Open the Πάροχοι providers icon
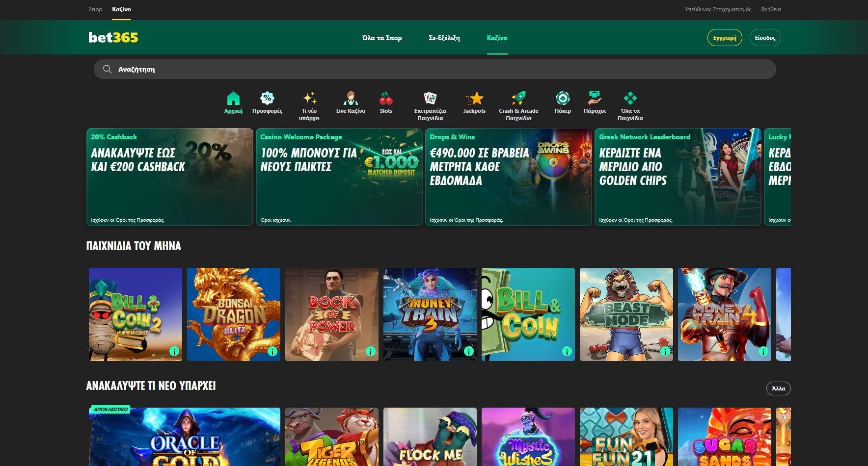The height and width of the screenshot is (466, 868). coord(595,99)
